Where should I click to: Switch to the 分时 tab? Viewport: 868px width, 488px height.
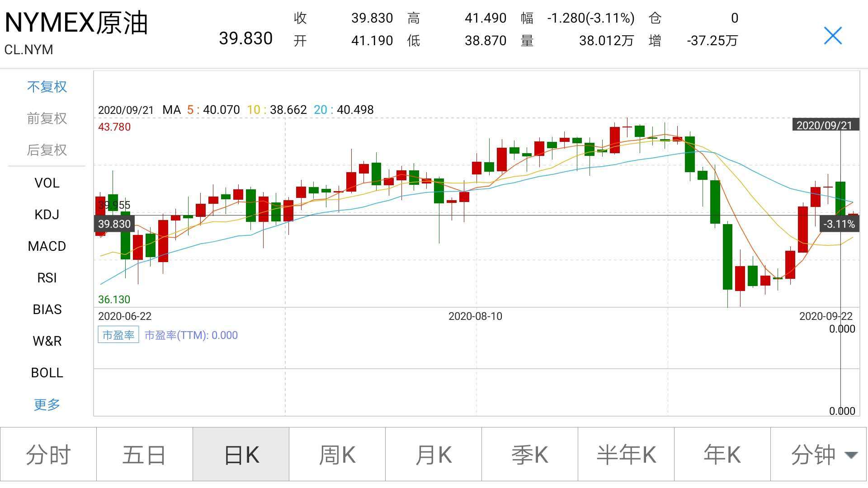pos(48,455)
